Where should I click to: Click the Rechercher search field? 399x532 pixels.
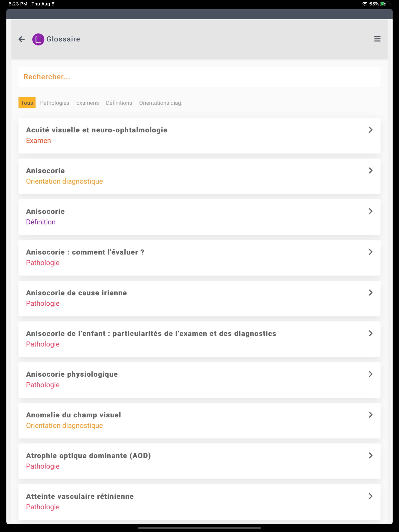(x=199, y=77)
